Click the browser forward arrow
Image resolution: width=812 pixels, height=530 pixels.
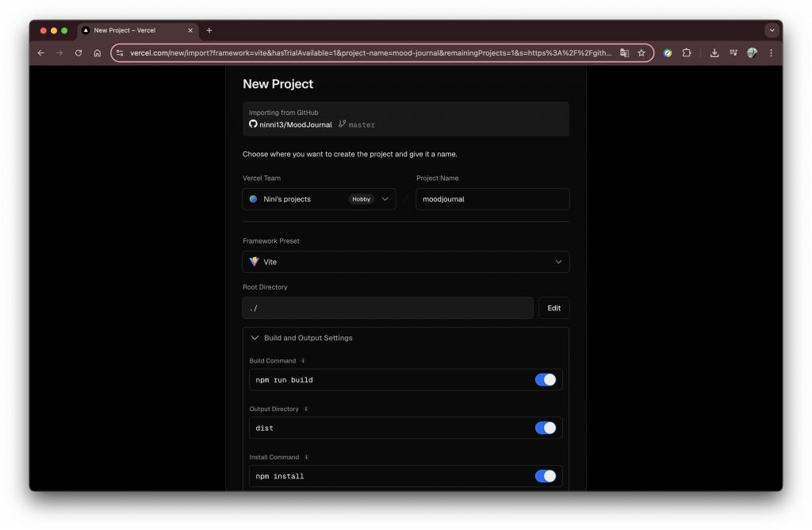(x=59, y=53)
